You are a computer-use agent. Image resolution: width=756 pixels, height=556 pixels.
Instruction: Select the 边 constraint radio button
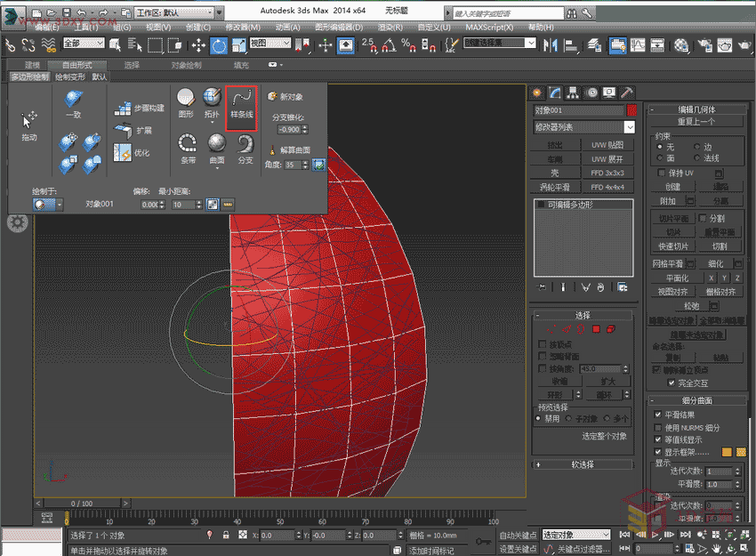pos(696,147)
